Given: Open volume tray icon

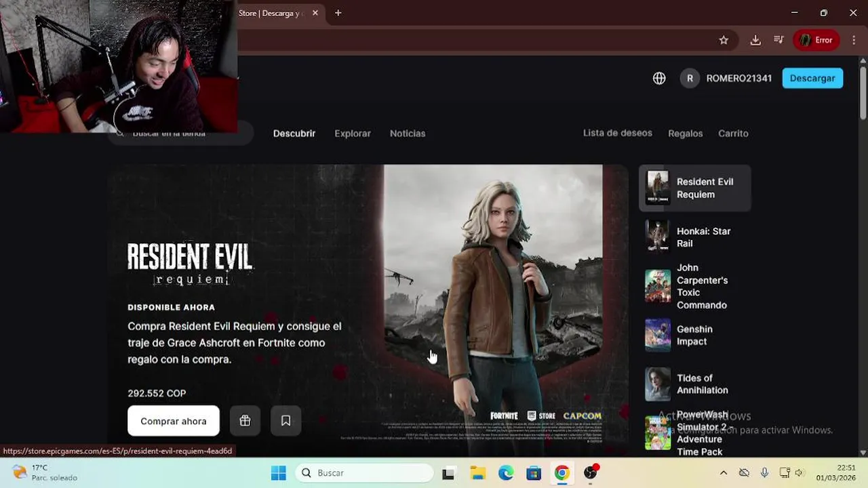Looking at the screenshot, I should coord(800,473).
